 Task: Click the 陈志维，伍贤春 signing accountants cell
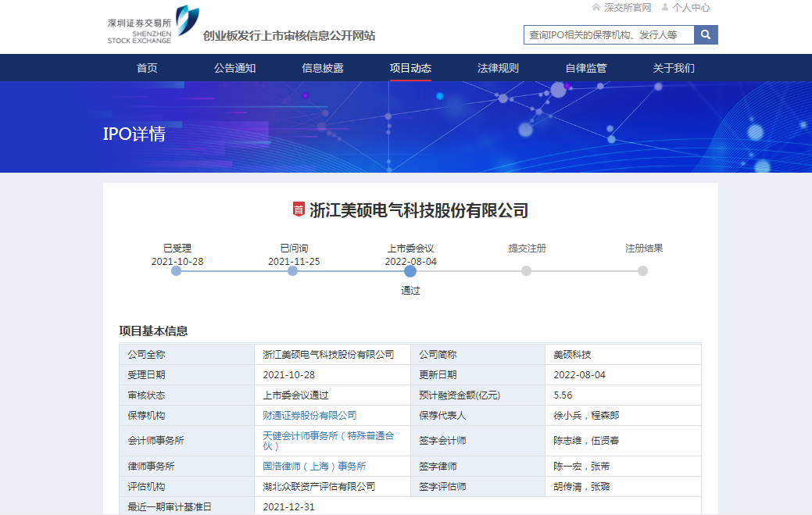pos(624,441)
